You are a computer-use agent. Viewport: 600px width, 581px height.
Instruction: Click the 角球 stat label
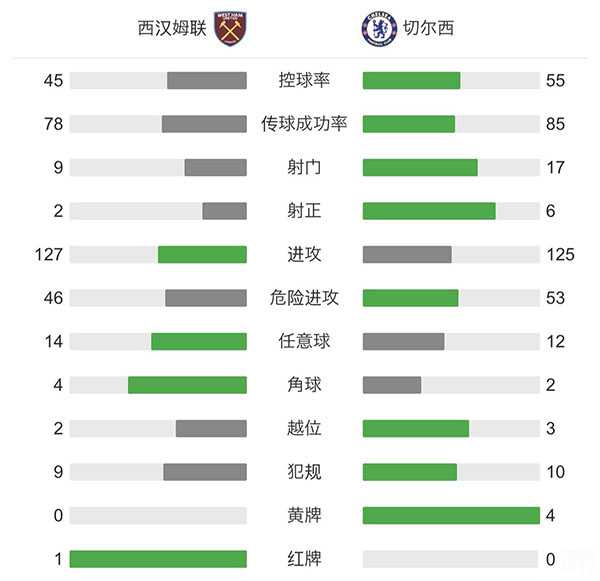304,385
